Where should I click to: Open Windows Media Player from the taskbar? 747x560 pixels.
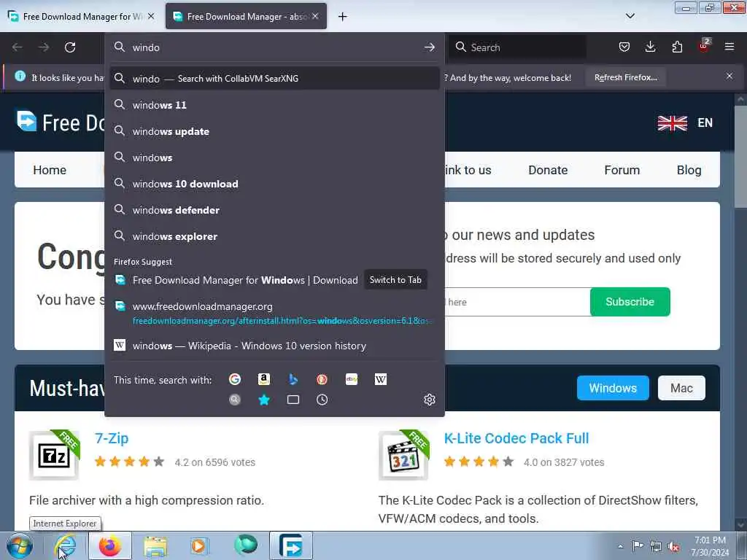[x=199, y=545]
